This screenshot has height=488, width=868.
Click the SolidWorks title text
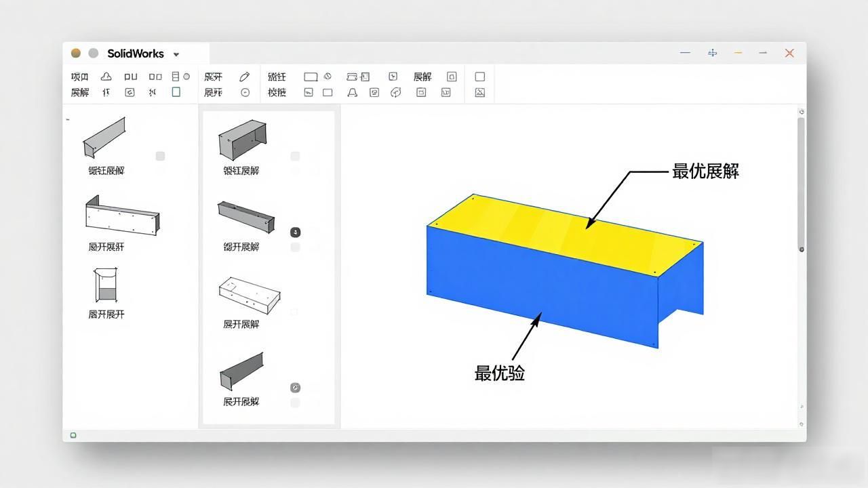coord(136,54)
